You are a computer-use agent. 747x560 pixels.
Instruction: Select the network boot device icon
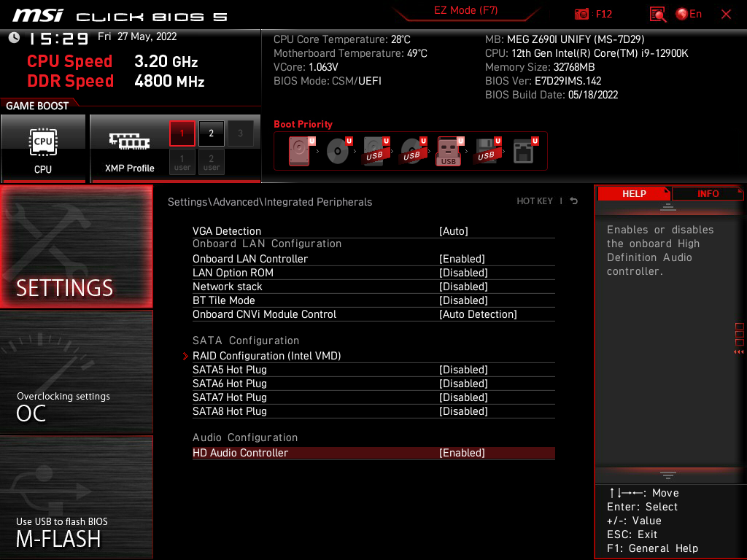[525, 151]
